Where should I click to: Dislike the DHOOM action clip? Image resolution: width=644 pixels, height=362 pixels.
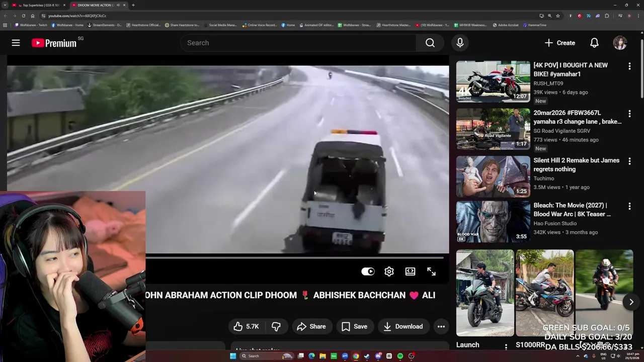[276, 326]
